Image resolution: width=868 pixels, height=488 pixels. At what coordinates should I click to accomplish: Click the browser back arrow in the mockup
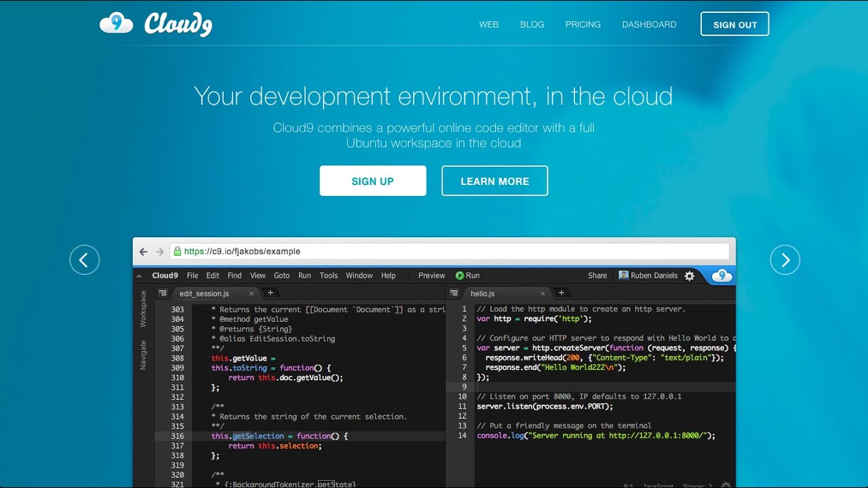144,251
